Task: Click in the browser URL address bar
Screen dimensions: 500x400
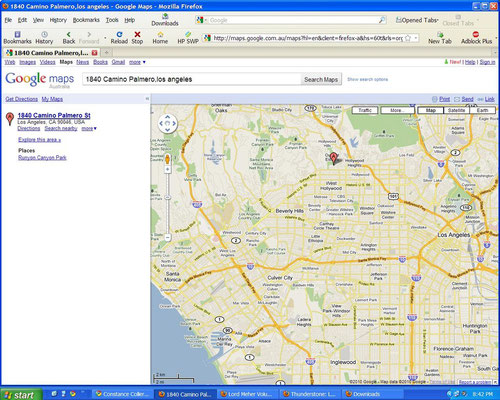Action: 308,38
